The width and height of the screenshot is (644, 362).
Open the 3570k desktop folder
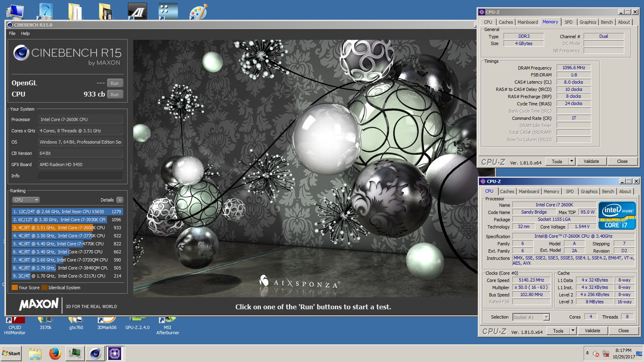[x=45, y=324]
